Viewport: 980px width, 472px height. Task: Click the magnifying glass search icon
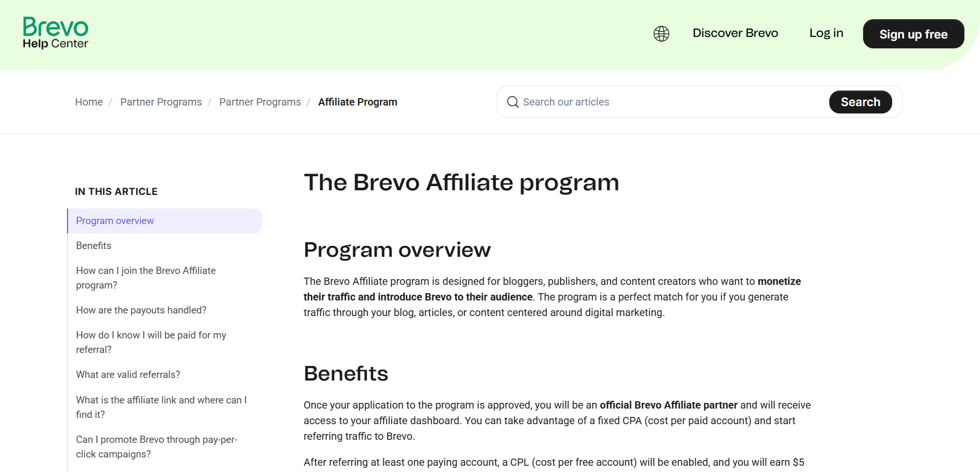pos(512,102)
